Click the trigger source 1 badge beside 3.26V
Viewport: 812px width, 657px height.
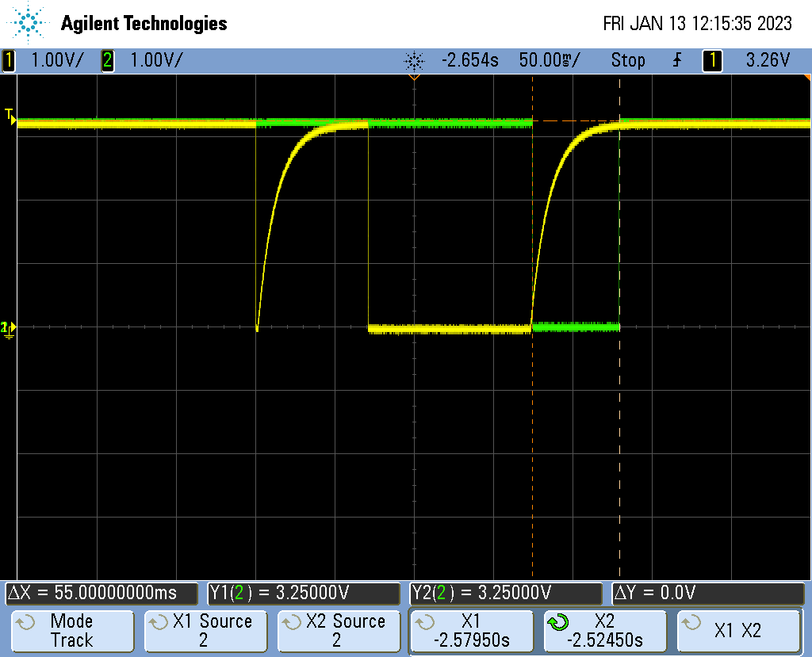pyautogui.click(x=712, y=60)
